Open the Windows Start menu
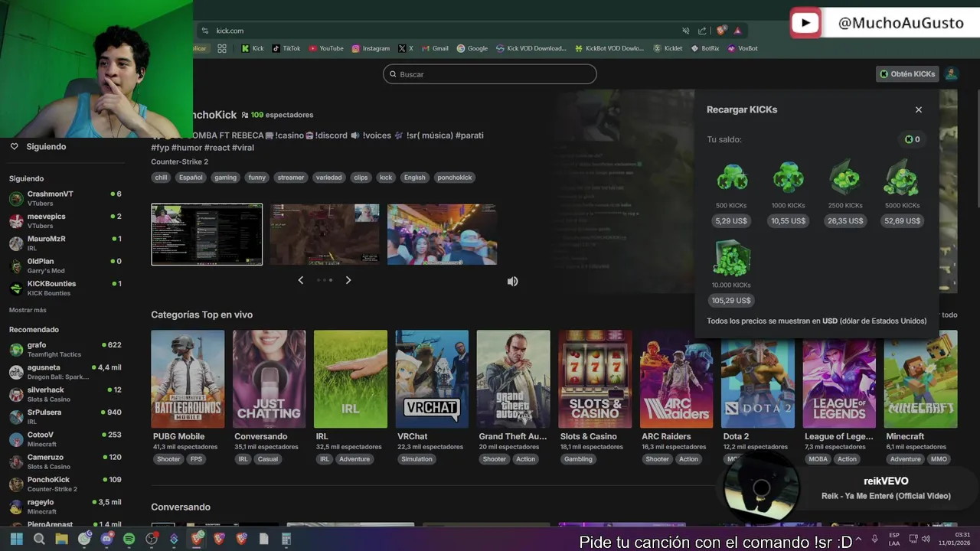 point(16,539)
